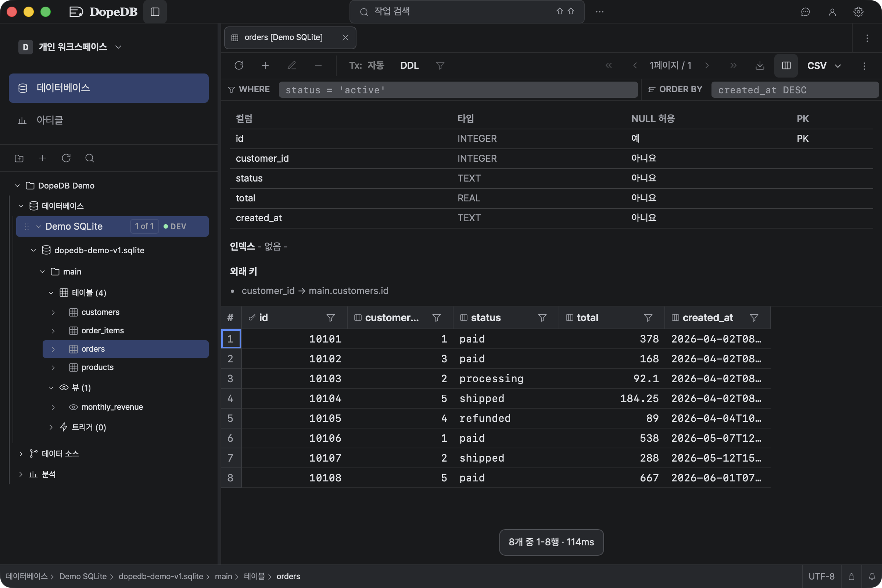Open the table toolbar more options menu

(x=864, y=66)
